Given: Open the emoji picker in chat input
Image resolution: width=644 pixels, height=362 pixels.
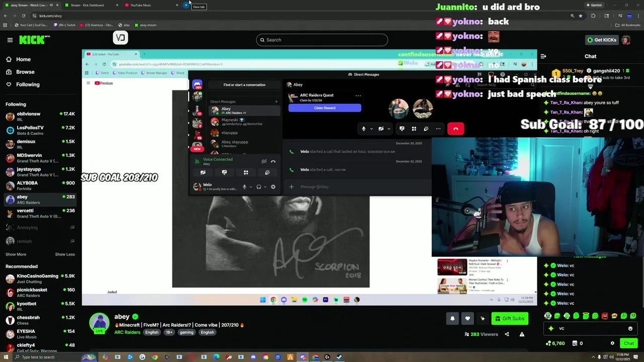Looking at the screenshot, I should point(630,328).
